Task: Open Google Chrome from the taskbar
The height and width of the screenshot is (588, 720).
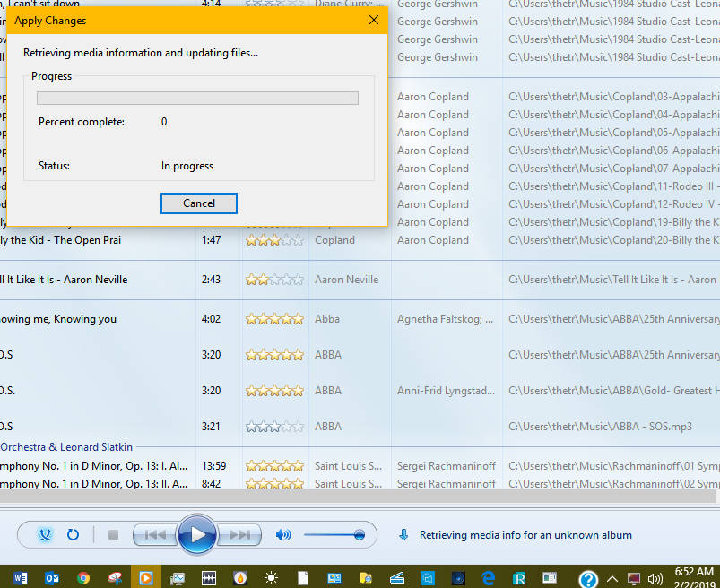Action: [x=83, y=577]
